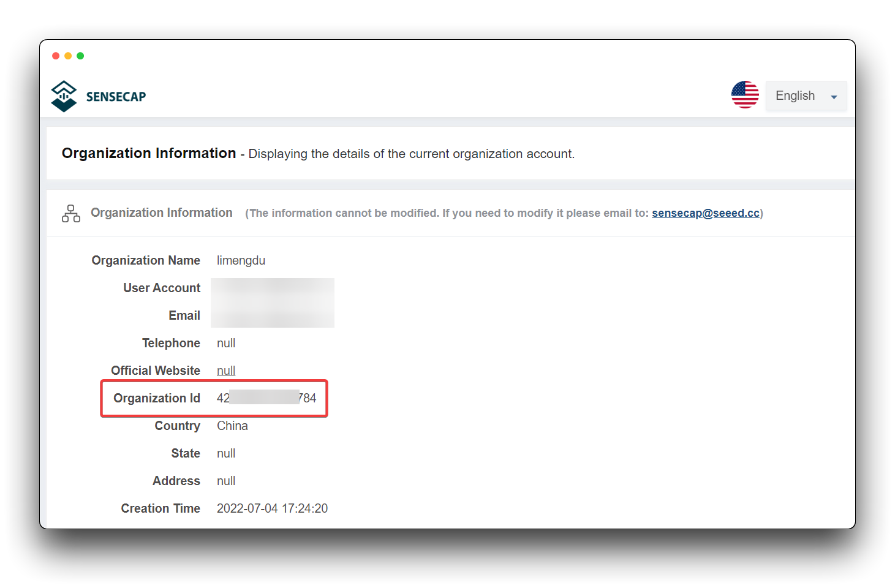895x588 pixels.
Task: Click the US flag language icon
Action: (745, 95)
